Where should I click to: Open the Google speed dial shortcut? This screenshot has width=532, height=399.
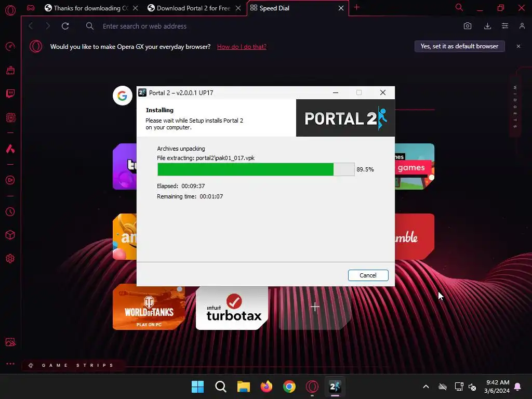pos(123,96)
